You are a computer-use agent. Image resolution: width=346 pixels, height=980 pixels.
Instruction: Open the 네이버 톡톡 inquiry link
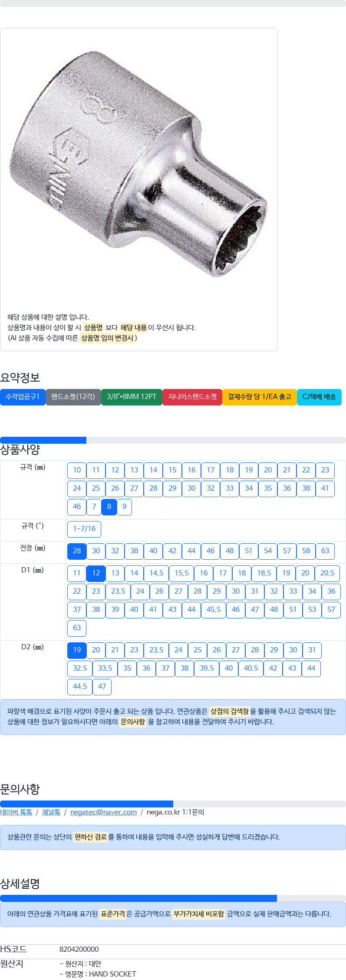(x=16, y=812)
